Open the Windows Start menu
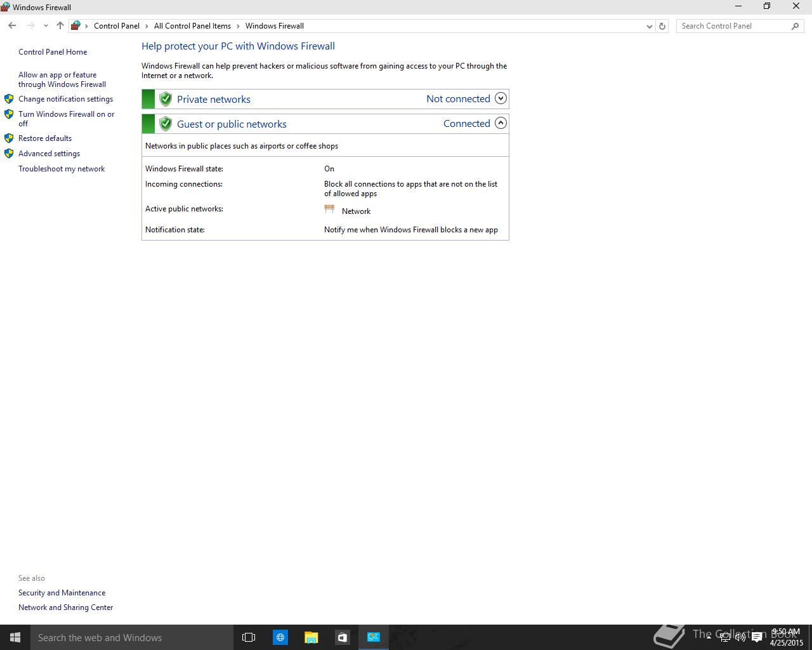This screenshot has width=812, height=650. coord(15,637)
